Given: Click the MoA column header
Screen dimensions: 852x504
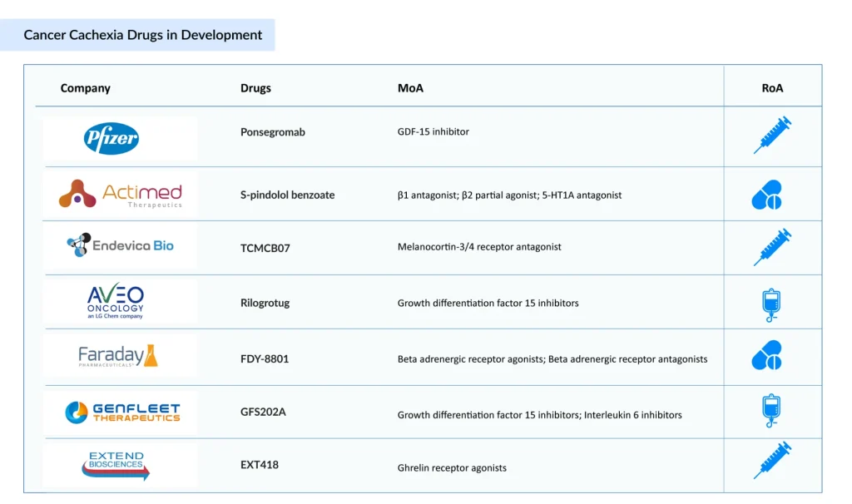Looking at the screenshot, I should [410, 87].
